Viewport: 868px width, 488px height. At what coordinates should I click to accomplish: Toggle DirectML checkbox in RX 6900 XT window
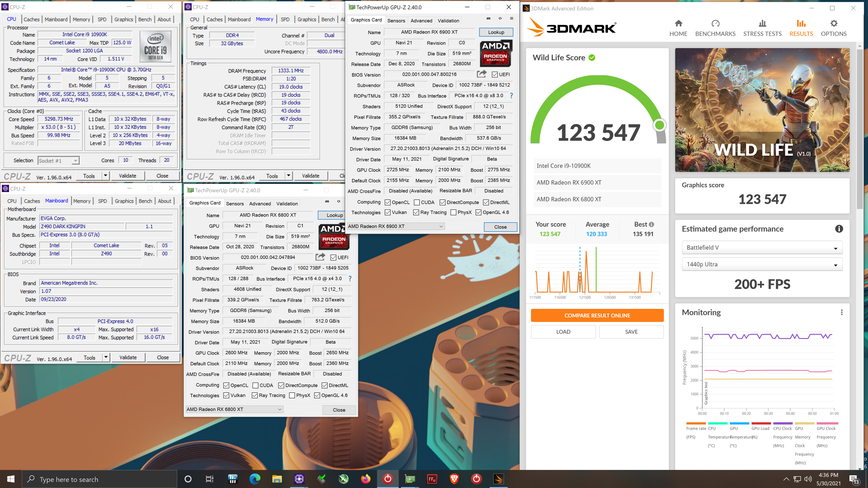click(486, 202)
